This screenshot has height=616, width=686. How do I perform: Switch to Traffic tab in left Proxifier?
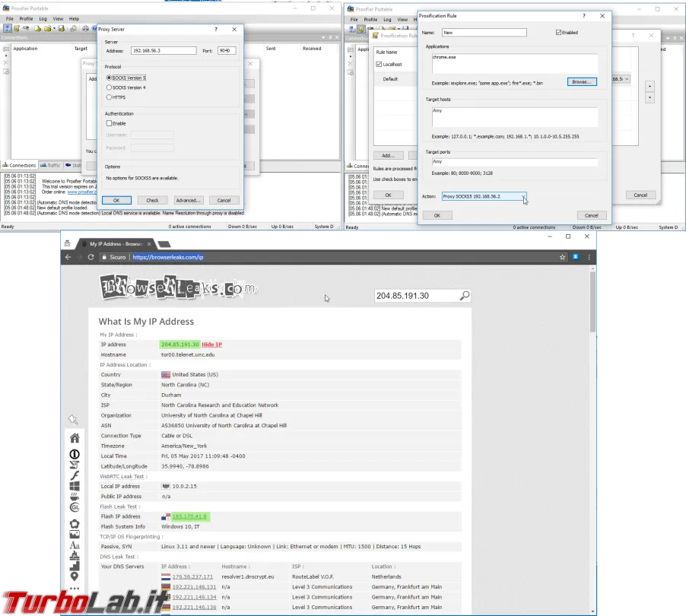(51, 165)
